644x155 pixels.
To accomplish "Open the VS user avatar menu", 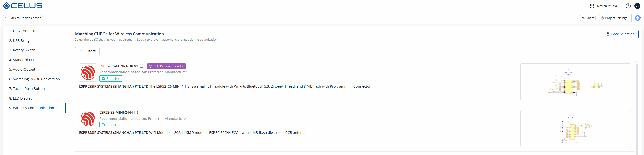I will point(637,6).
